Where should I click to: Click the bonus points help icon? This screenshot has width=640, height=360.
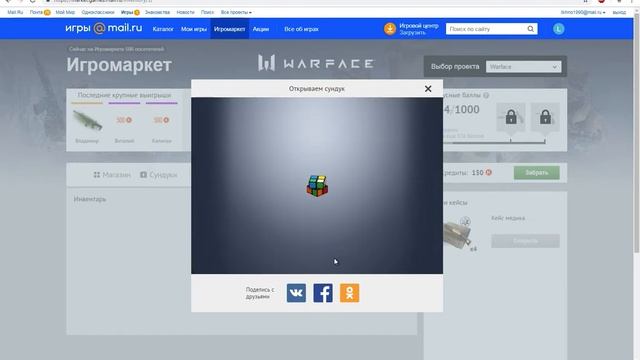click(x=486, y=95)
